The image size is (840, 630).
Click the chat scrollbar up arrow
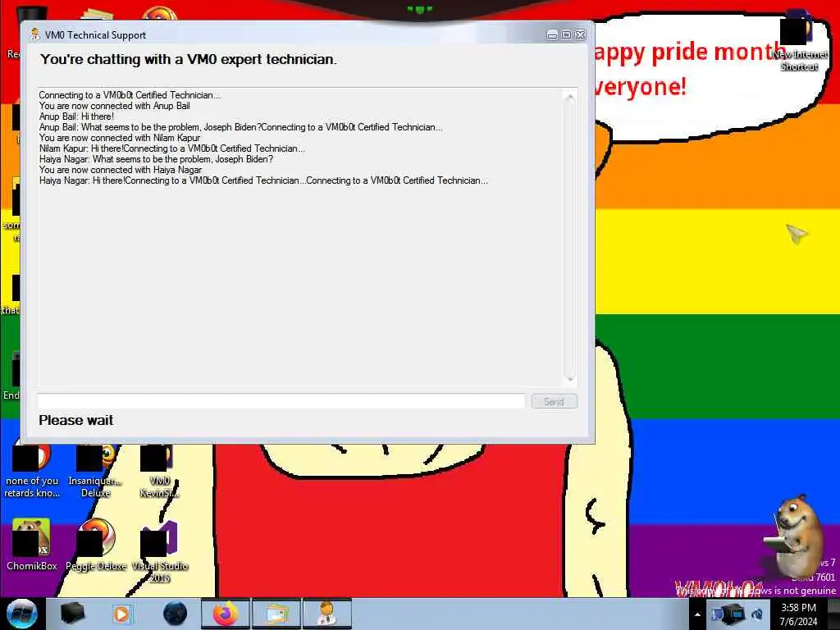point(570,97)
